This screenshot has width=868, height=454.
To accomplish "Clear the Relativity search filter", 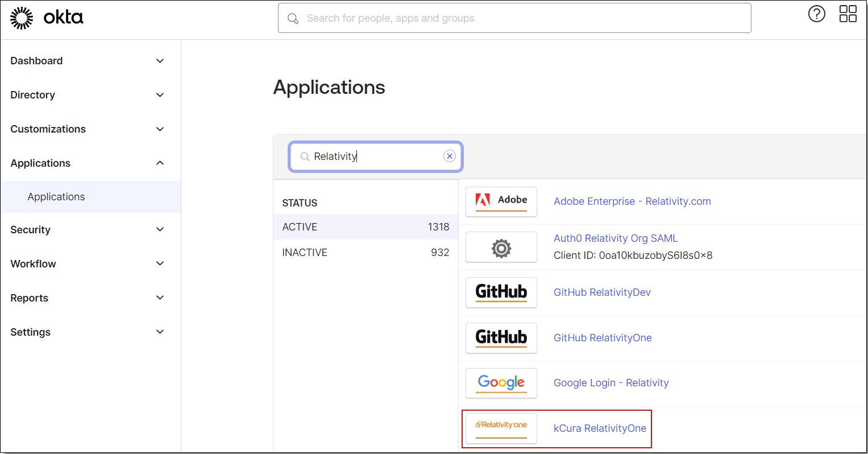I will point(450,156).
